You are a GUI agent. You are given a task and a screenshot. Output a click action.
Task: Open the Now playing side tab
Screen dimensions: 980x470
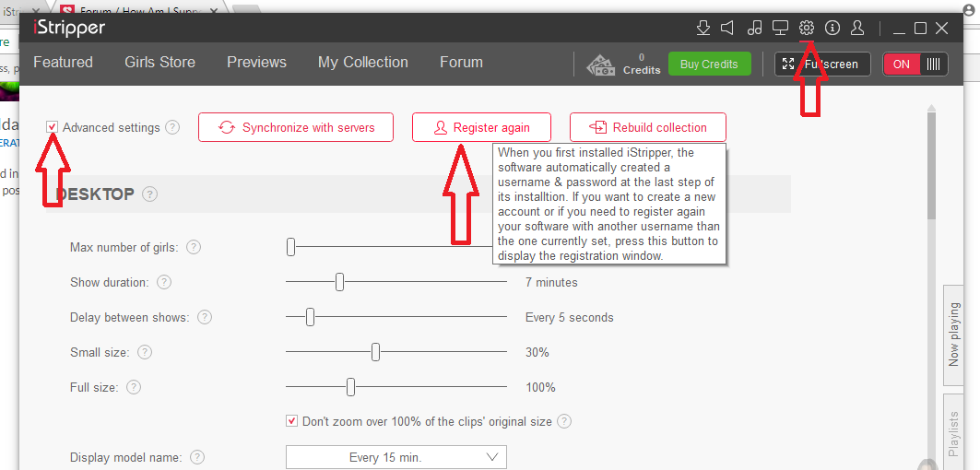[954, 335]
